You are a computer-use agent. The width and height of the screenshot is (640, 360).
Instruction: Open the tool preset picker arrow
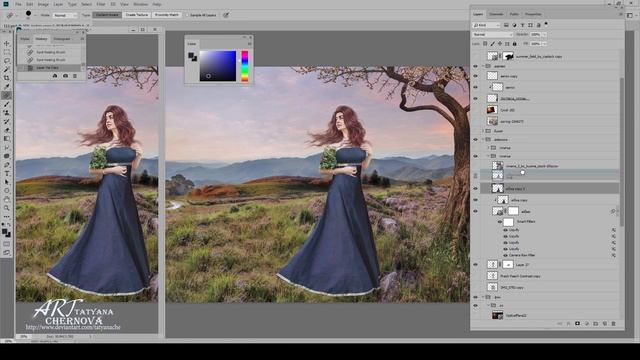point(16,15)
